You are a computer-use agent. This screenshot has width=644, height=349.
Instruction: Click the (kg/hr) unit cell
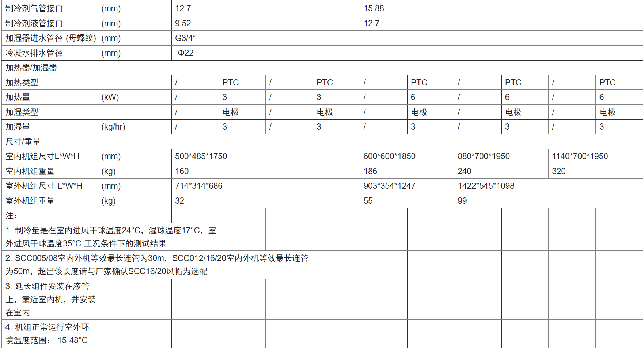pos(113,127)
